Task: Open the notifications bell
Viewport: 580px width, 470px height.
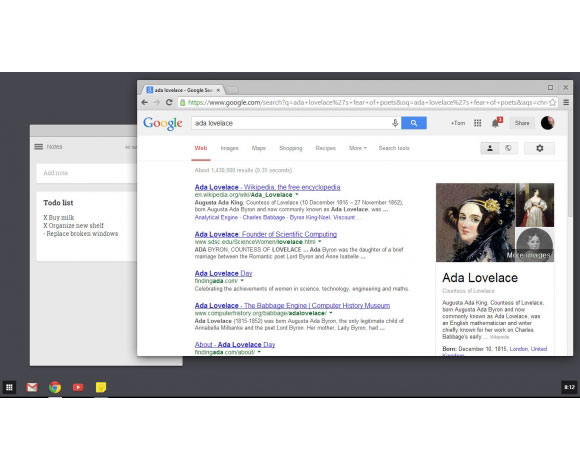Action: (496, 123)
